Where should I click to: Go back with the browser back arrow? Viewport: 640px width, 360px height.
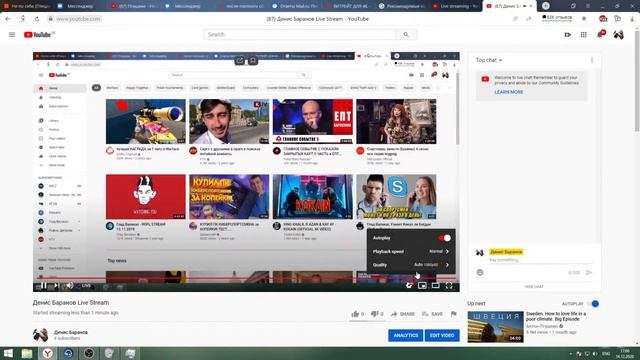click(x=8, y=19)
